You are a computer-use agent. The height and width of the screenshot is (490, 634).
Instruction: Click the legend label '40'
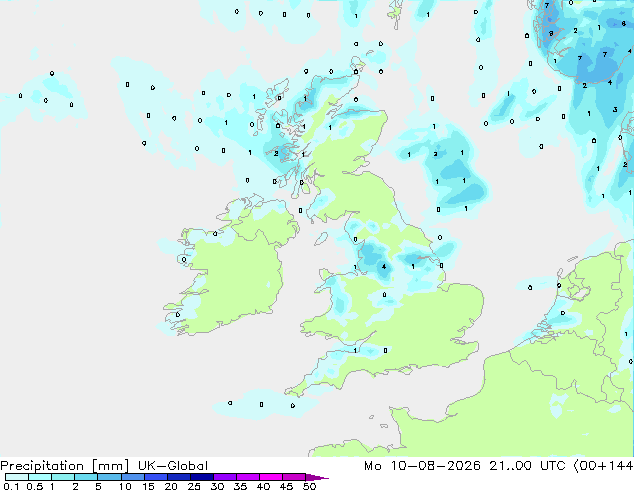coord(263,486)
